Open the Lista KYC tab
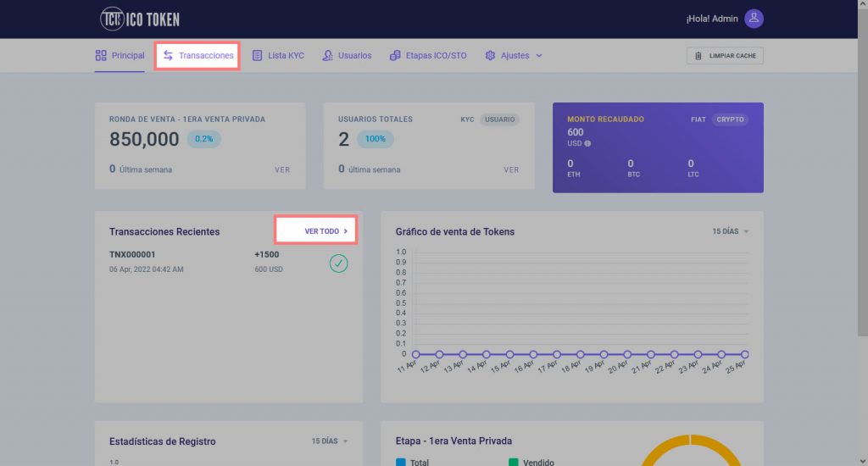 click(x=278, y=55)
